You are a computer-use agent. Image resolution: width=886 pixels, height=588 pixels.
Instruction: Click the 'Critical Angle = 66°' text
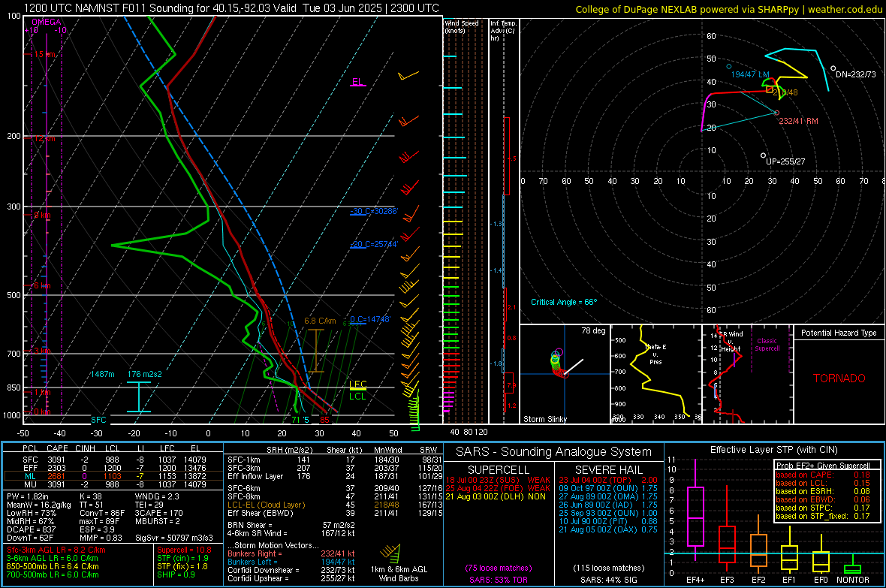(564, 302)
